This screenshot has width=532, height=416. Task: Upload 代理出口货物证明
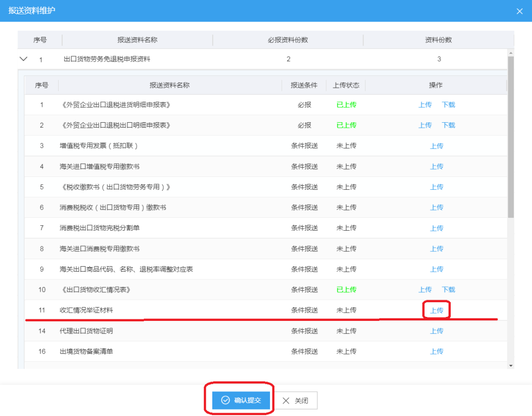pyautogui.click(x=436, y=331)
